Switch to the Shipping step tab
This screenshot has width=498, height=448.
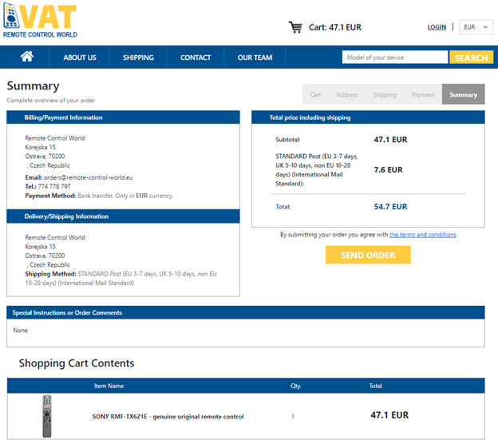384,95
